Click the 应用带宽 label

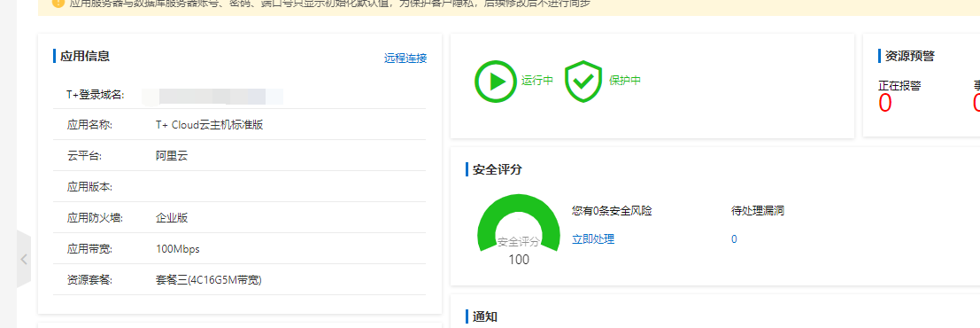[89, 249]
